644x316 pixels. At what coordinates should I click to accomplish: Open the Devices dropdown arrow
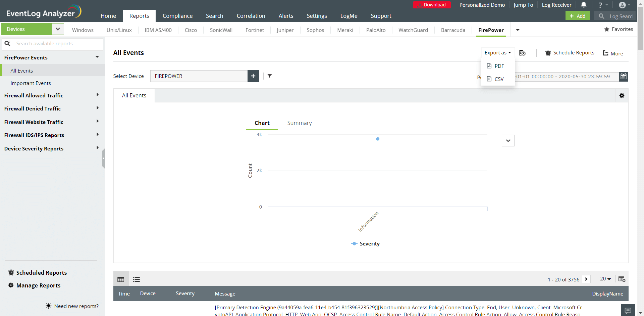coord(58,29)
